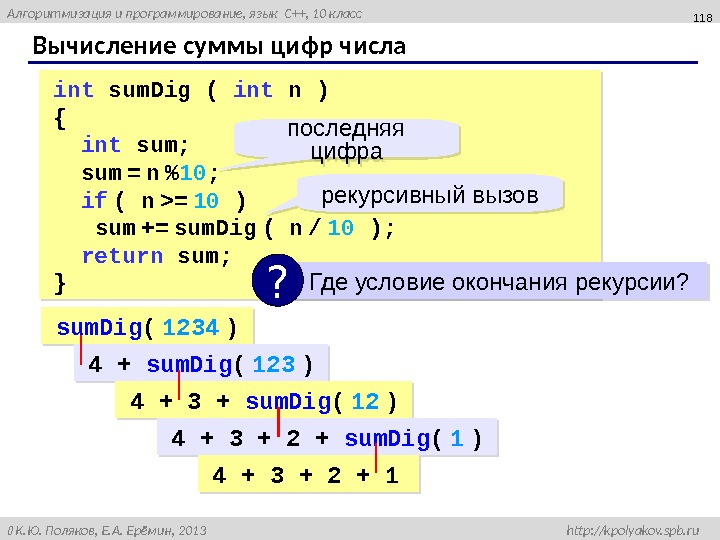Click the trace row ending in "sumDig( 1 )"

tap(327, 437)
